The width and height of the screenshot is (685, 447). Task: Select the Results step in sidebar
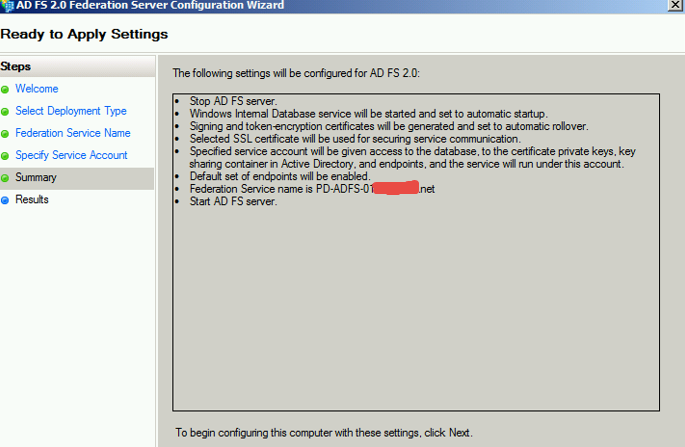(x=32, y=199)
